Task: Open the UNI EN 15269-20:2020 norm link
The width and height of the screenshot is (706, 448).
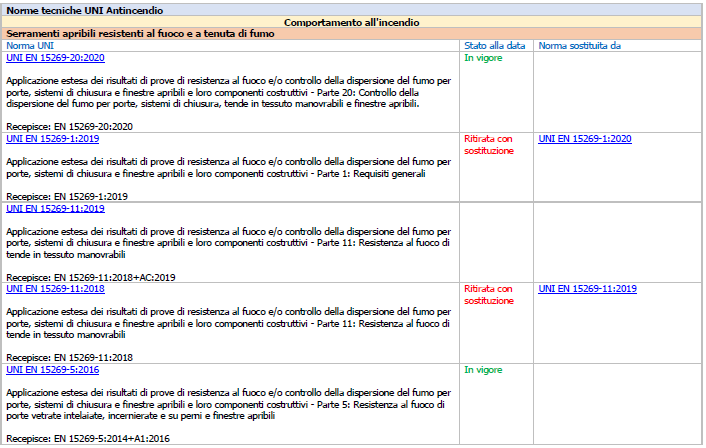Action: [x=55, y=58]
